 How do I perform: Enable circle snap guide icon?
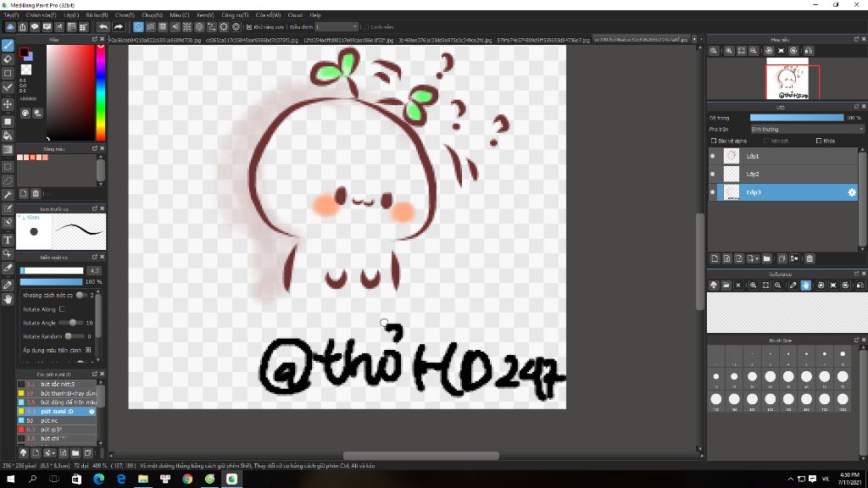coord(199,26)
